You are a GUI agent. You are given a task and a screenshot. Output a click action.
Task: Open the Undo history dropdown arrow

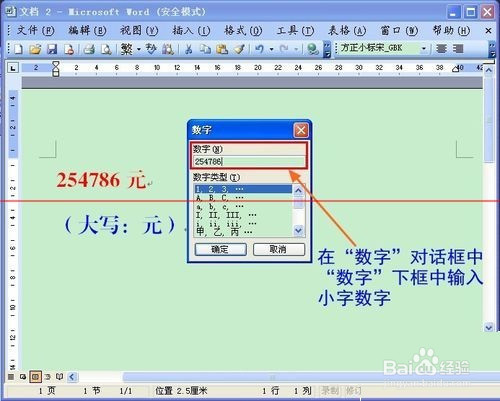[272, 49]
